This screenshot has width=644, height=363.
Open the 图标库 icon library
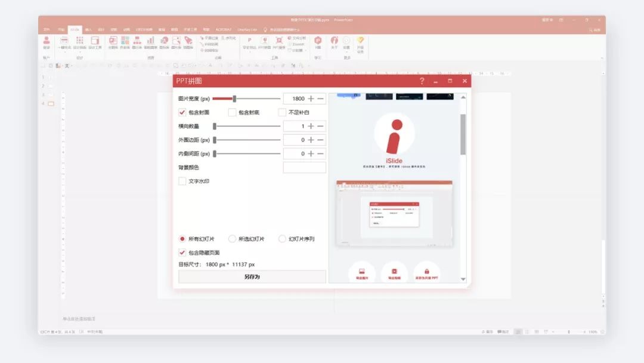click(165, 42)
